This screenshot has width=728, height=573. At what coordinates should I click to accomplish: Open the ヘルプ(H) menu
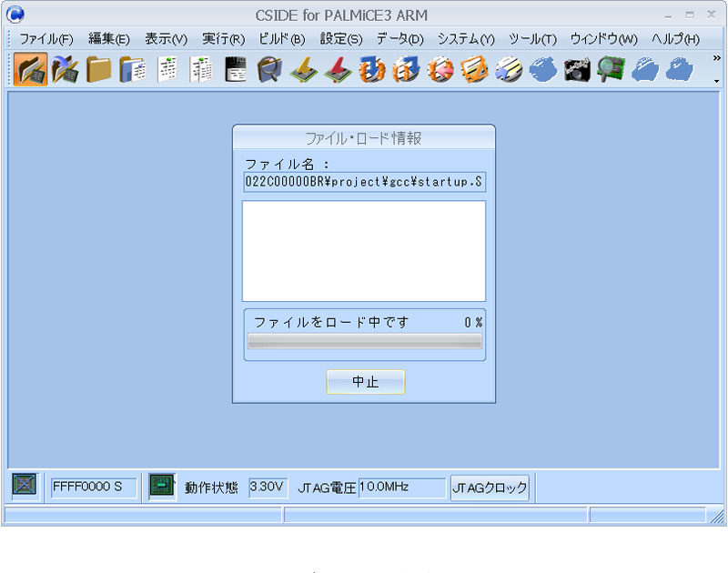(x=675, y=39)
